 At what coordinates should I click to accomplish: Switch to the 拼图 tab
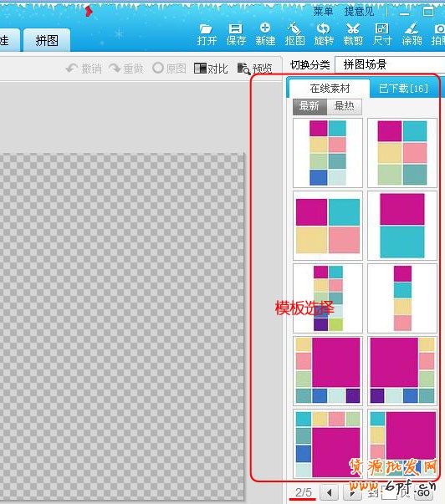pyautogui.click(x=47, y=40)
